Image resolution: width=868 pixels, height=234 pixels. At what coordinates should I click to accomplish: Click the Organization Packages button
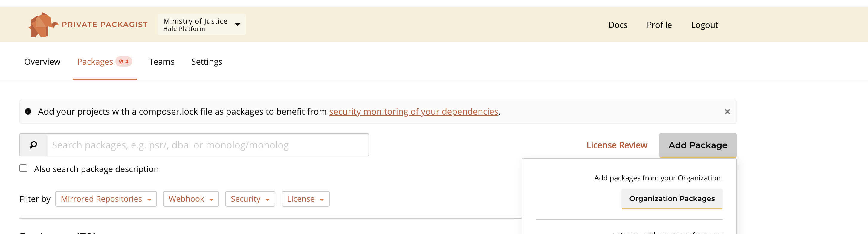(672, 199)
